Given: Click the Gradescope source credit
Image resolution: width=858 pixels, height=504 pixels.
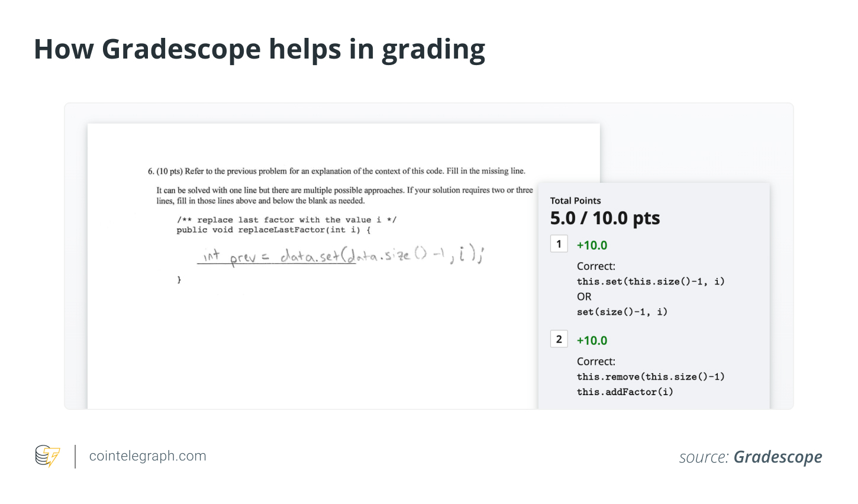Looking at the screenshot, I should (x=750, y=457).
